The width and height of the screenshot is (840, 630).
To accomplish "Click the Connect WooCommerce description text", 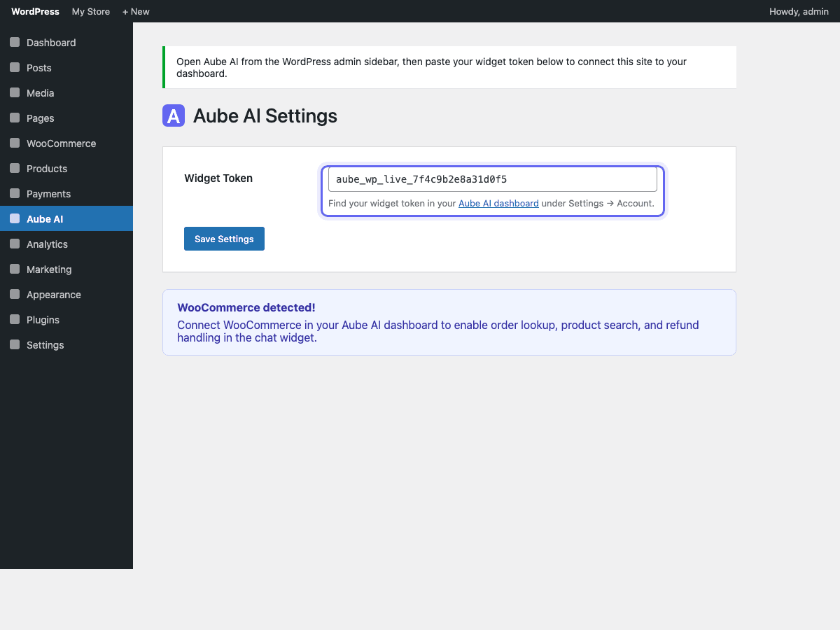I will (438, 331).
